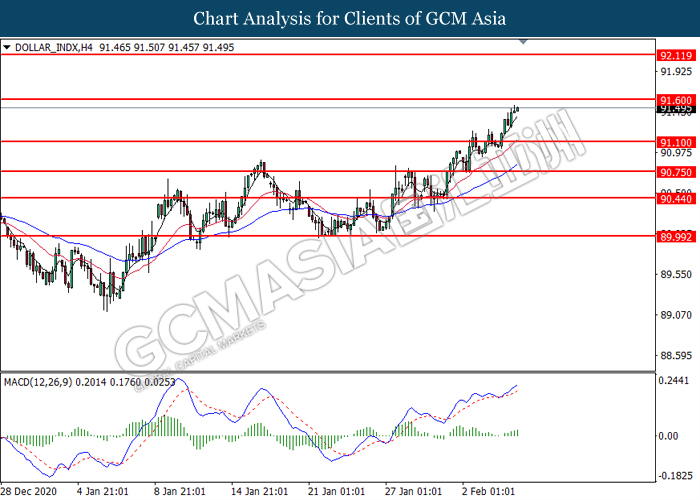Click the 0.2441 MACD scale value

(x=674, y=381)
